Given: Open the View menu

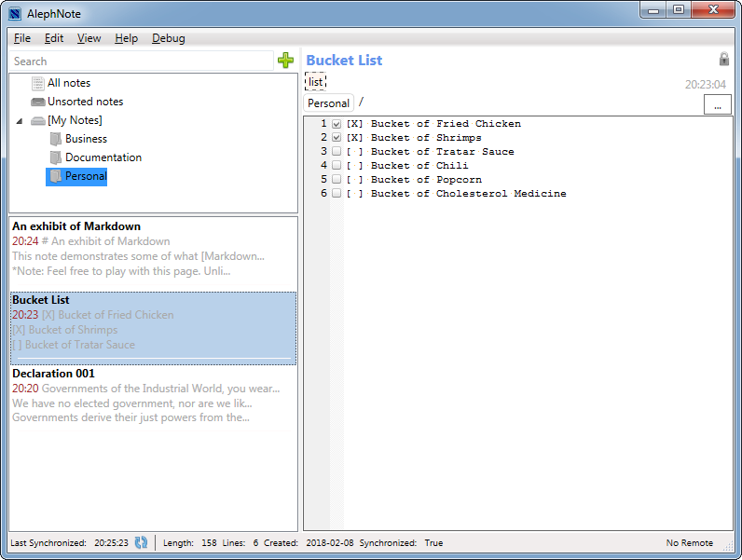Looking at the screenshot, I should pyautogui.click(x=89, y=38).
